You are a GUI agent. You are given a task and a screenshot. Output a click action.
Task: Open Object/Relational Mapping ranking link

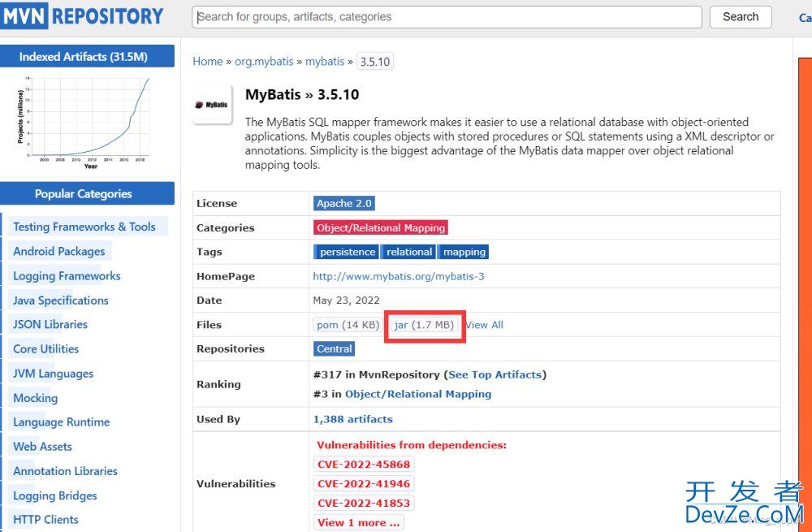click(x=418, y=394)
